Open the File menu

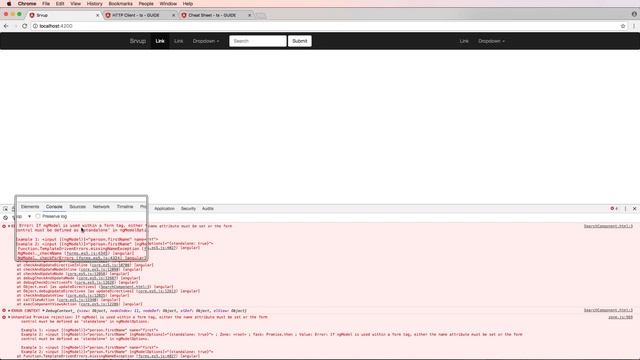46,4
